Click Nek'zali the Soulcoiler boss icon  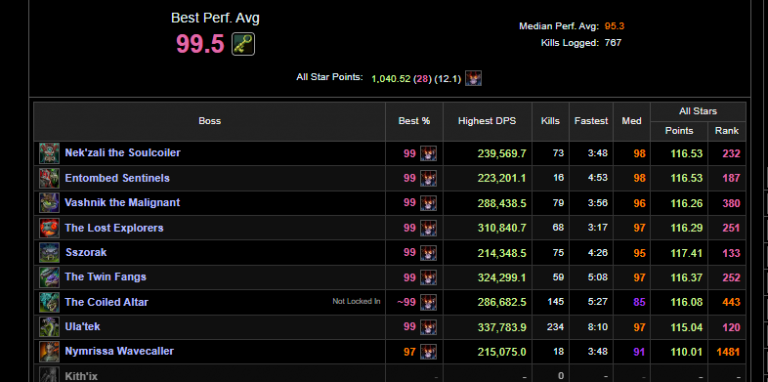point(49,153)
